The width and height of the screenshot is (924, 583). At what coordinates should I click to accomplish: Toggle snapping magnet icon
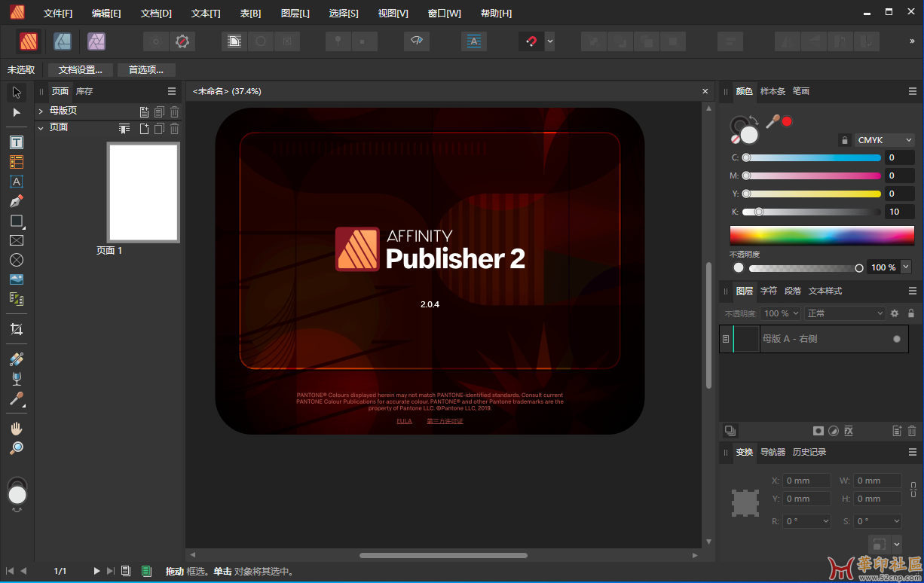tap(531, 41)
